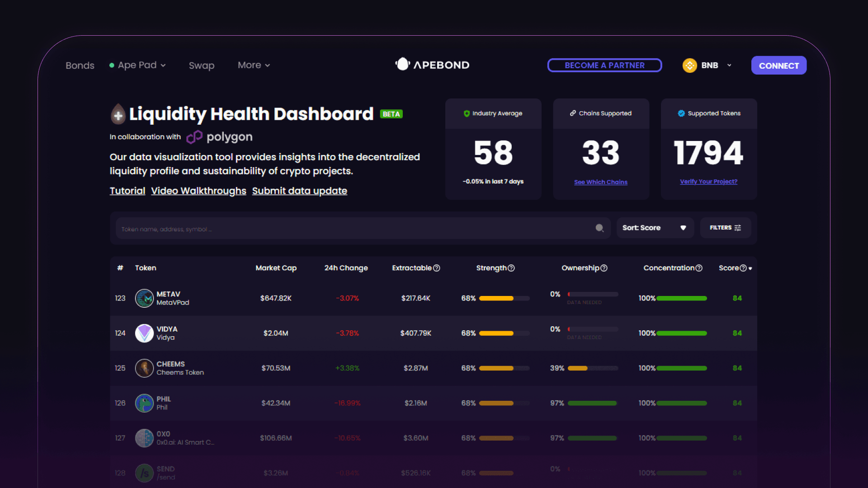Click METAV's score value 84
868x488 pixels.
click(737, 298)
